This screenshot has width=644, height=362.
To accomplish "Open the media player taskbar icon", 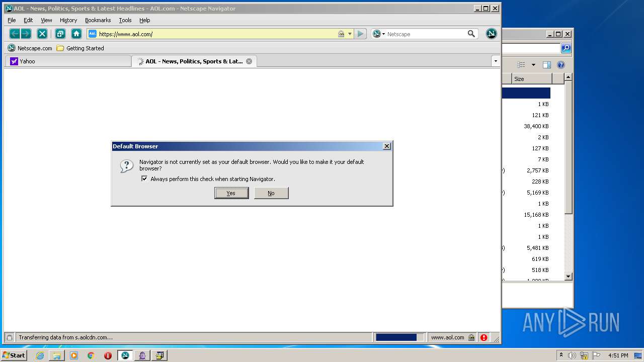I will (74, 355).
